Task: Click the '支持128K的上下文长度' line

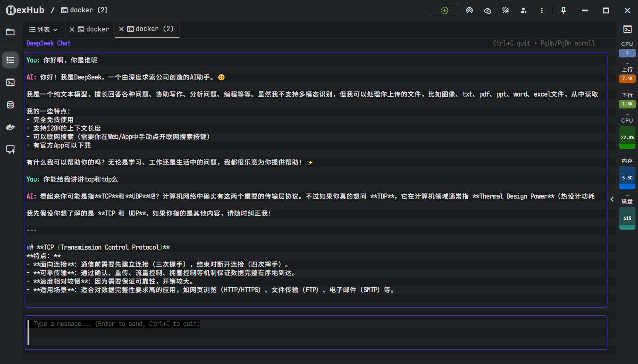Action: click(x=64, y=128)
